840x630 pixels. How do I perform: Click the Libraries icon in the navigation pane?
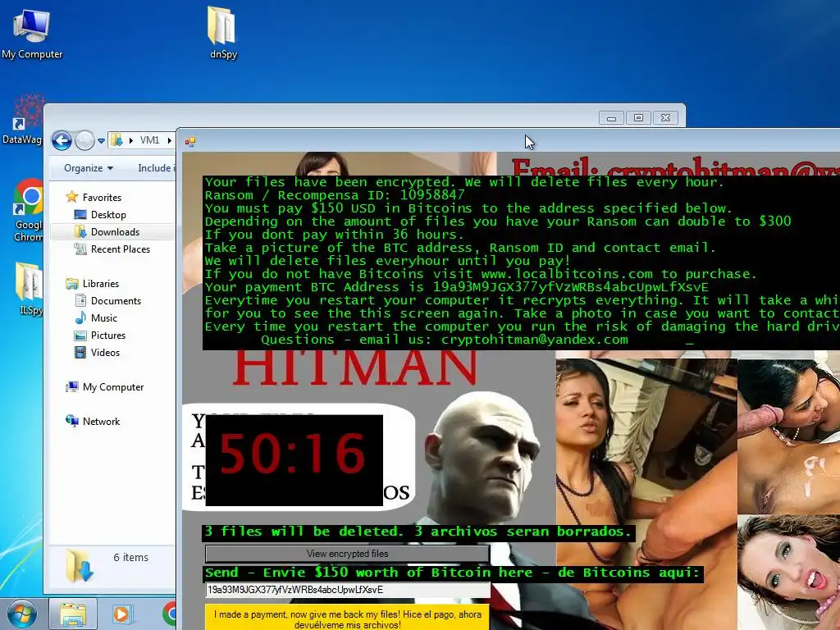click(72, 283)
